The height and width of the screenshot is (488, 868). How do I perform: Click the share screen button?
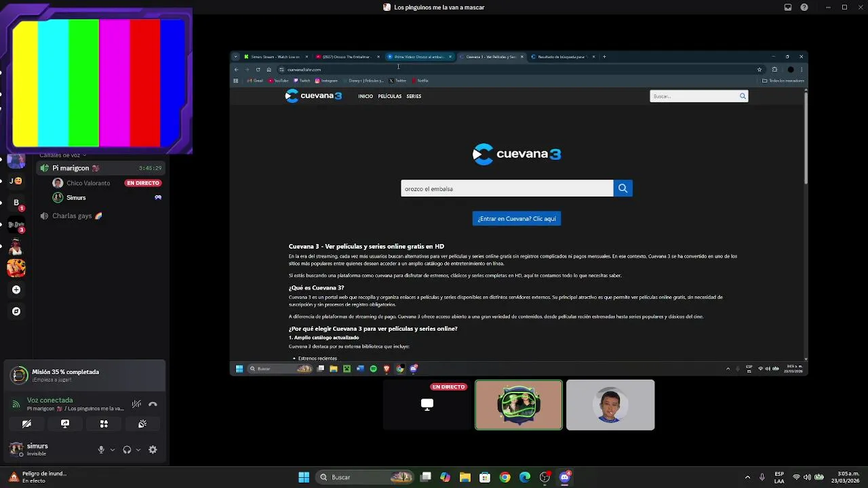pyautogui.click(x=65, y=424)
